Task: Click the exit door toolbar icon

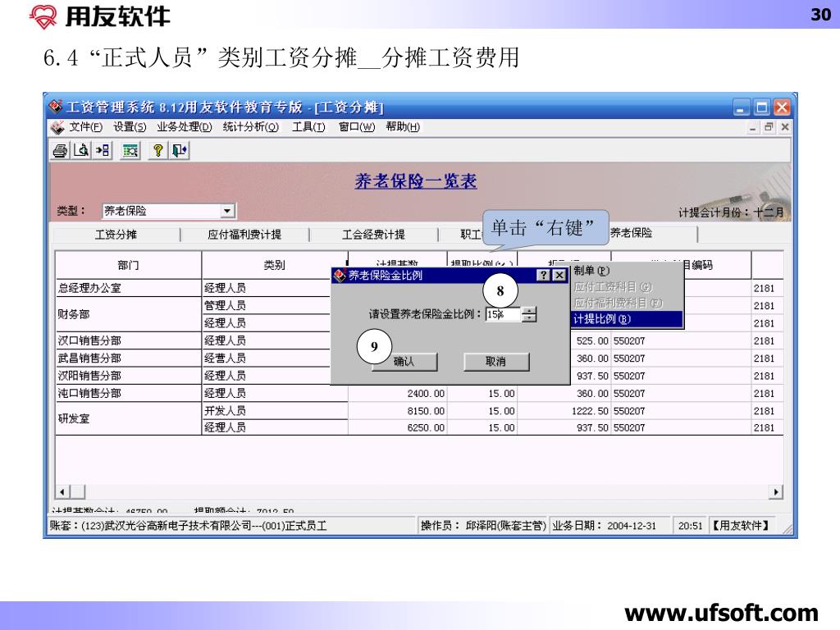Action: (179, 151)
